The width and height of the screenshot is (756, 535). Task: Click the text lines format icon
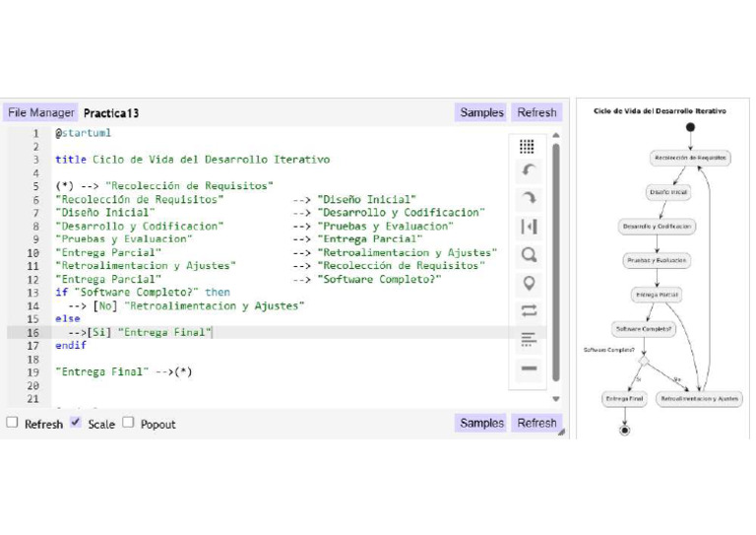(529, 340)
